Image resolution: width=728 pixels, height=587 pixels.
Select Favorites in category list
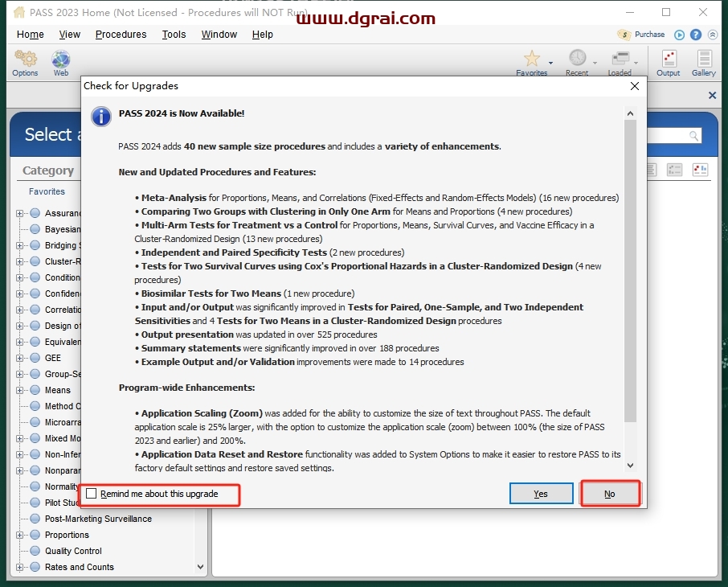[47, 191]
